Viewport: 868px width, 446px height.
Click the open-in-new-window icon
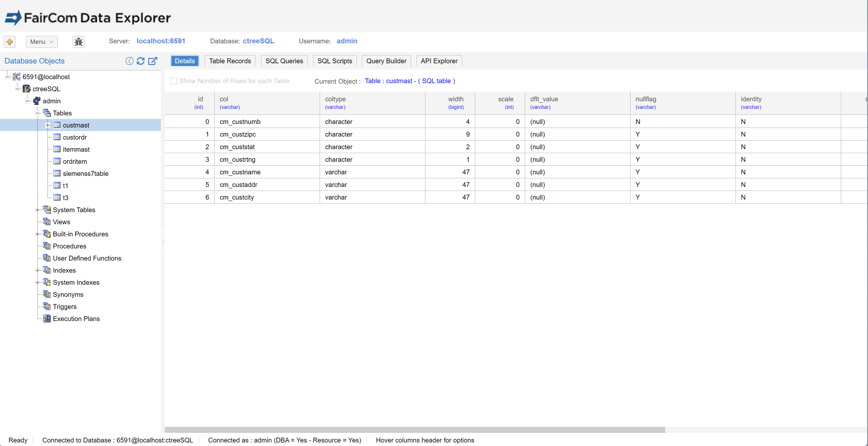tap(153, 61)
